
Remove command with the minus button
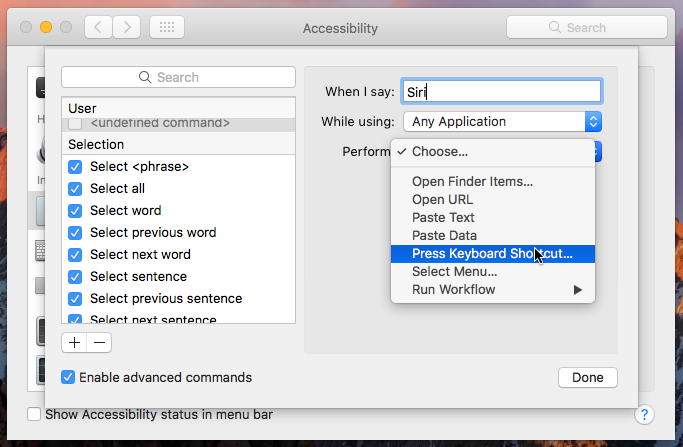pos(99,342)
